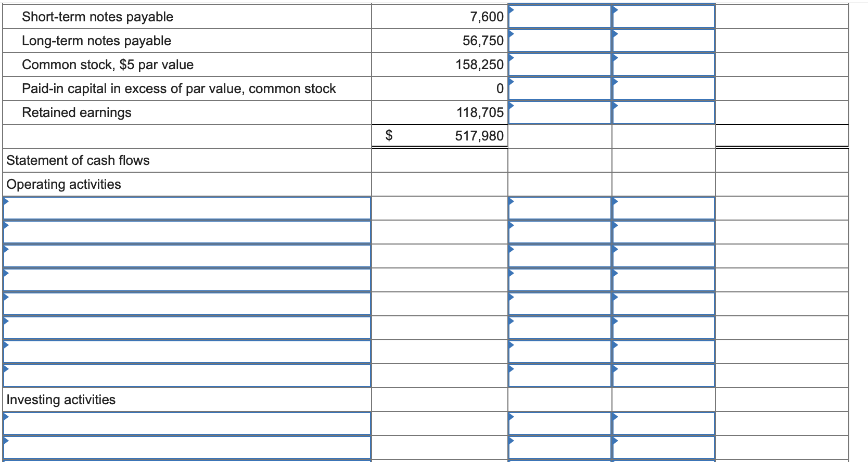The width and height of the screenshot is (868, 462).
Task: Select first amount cell in first Investing activities row
Action: pyautogui.click(x=559, y=423)
